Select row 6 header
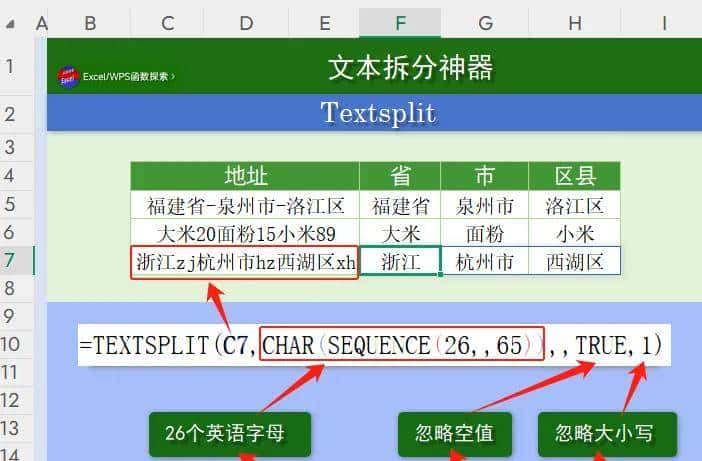Image resolution: width=702 pixels, height=461 pixels. pyautogui.click(x=16, y=232)
